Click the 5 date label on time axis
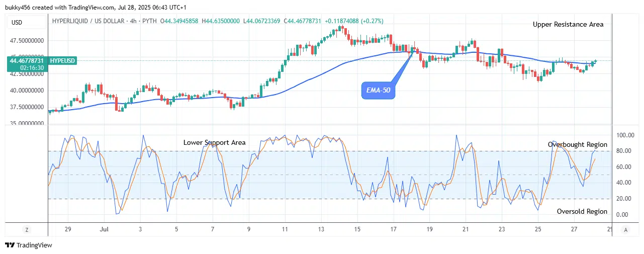 (x=176, y=229)
